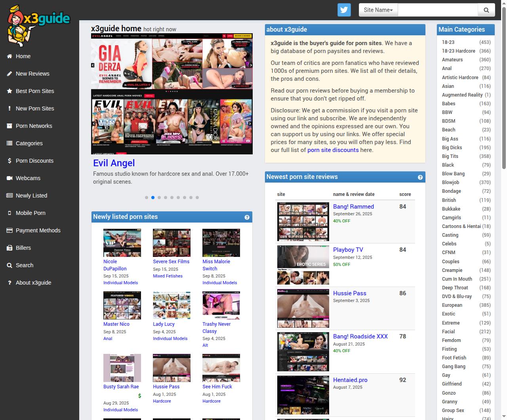
Task: Click the search text input field
Action: pos(437,10)
